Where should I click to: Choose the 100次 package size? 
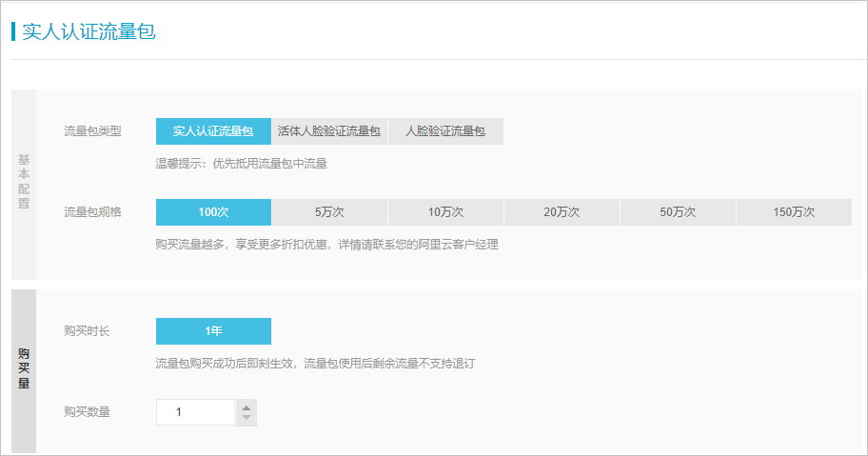[x=214, y=212]
